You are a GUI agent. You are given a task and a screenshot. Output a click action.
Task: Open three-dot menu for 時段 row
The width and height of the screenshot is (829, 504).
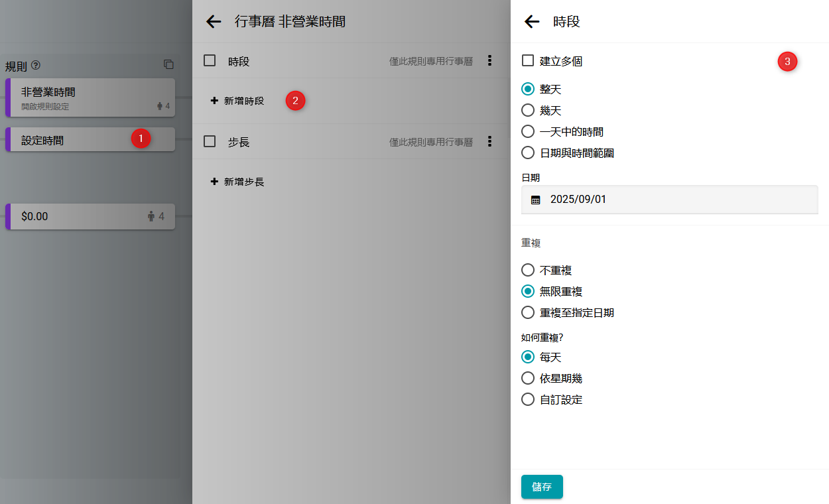pos(489,61)
